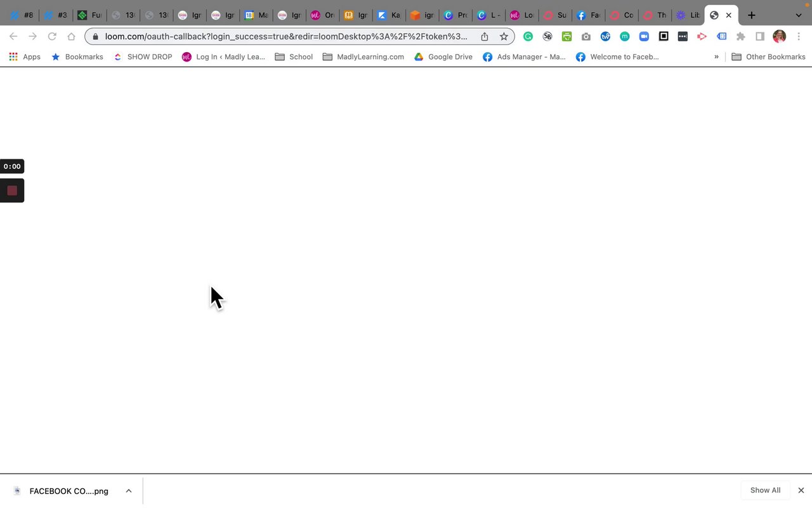Go back to previous page
The width and height of the screenshot is (812, 508).
click(13, 37)
